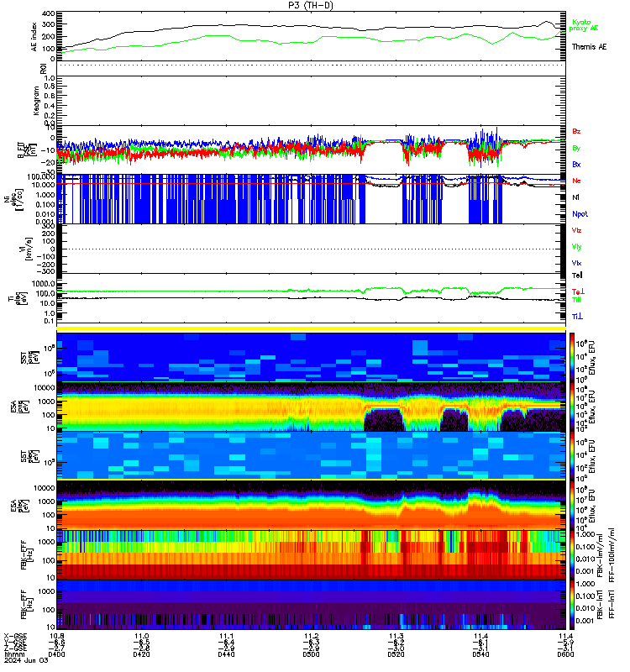Select the blue Bx legend label
Screen dimensions: 630x672
pyautogui.click(x=576, y=165)
